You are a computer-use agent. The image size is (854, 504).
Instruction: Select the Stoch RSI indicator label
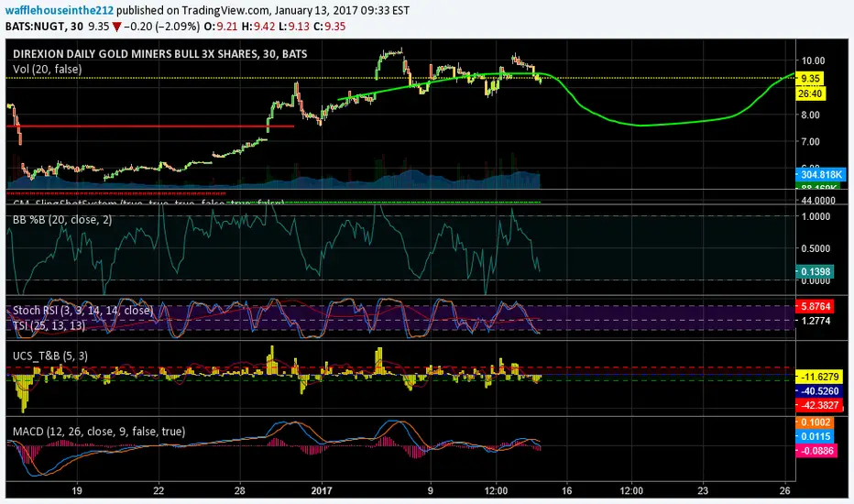[x=83, y=310]
